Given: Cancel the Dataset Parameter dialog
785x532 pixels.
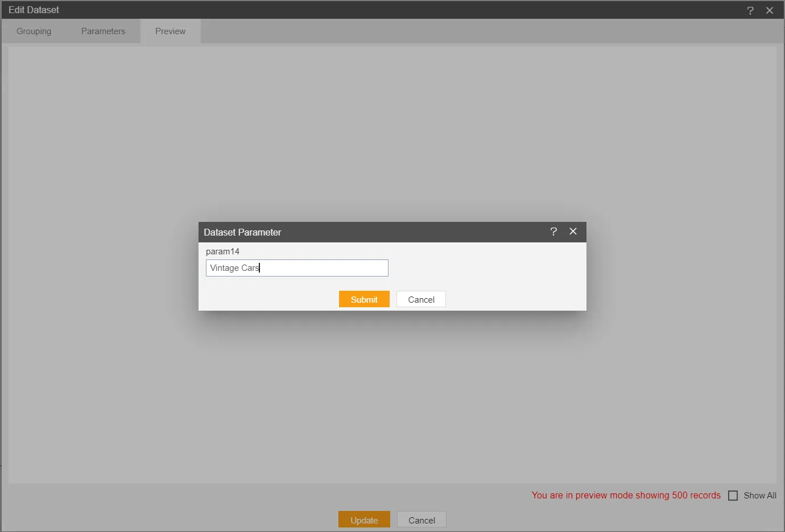Looking at the screenshot, I should (x=421, y=299).
